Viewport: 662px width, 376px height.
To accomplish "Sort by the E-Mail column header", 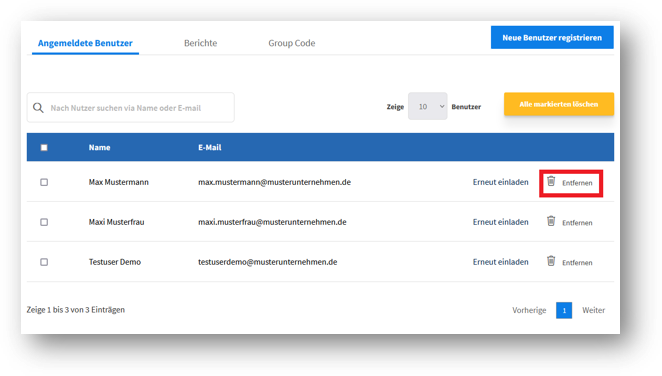I will coord(209,147).
